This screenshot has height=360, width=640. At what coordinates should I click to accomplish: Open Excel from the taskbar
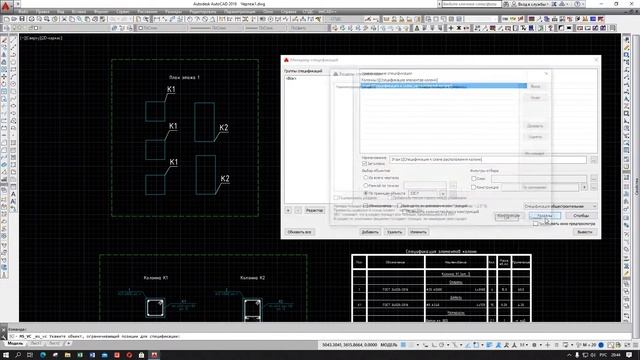[80, 355]
